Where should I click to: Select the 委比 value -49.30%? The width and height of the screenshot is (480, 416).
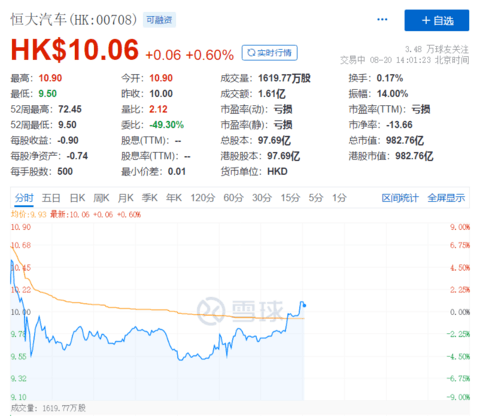tap(167, 125)
